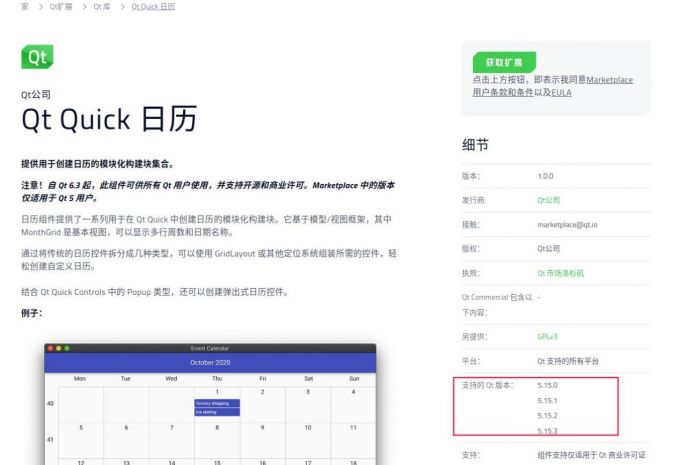Click the 支持的 Qt 版本 label
The width and height of the screenshot is (680, 465).
click(488, 385)
